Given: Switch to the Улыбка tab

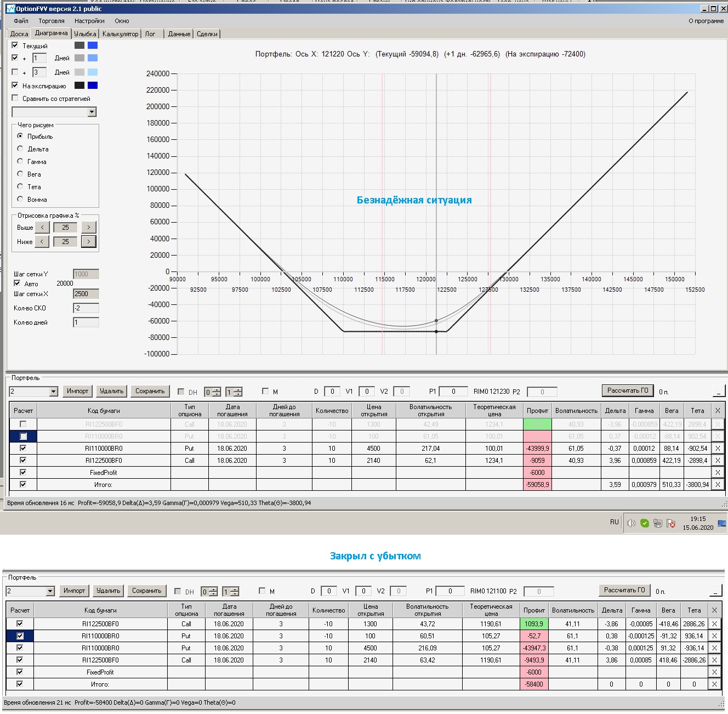Looking at the screenshot, I should (x=85, y=34).
